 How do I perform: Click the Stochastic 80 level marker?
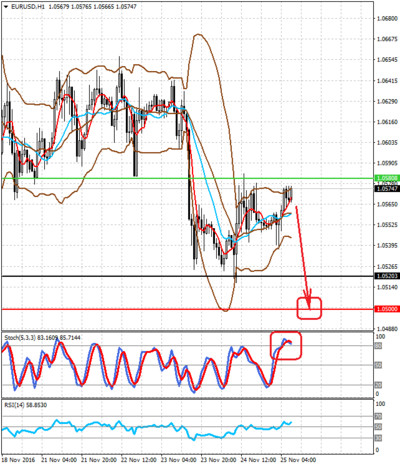(378, 346)
